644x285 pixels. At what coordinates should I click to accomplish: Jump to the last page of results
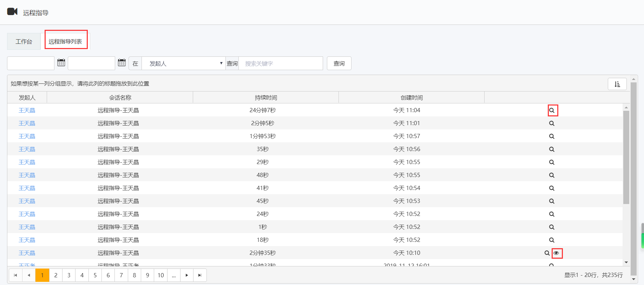click(x=200, y=275)
